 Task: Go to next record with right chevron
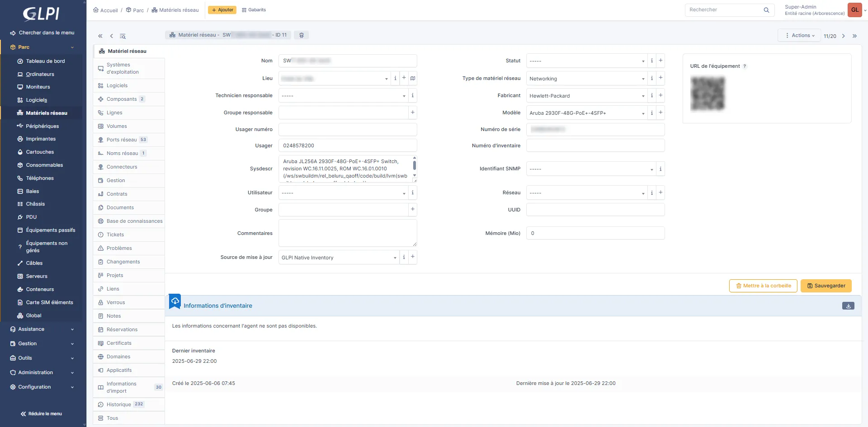pos(843,36)
